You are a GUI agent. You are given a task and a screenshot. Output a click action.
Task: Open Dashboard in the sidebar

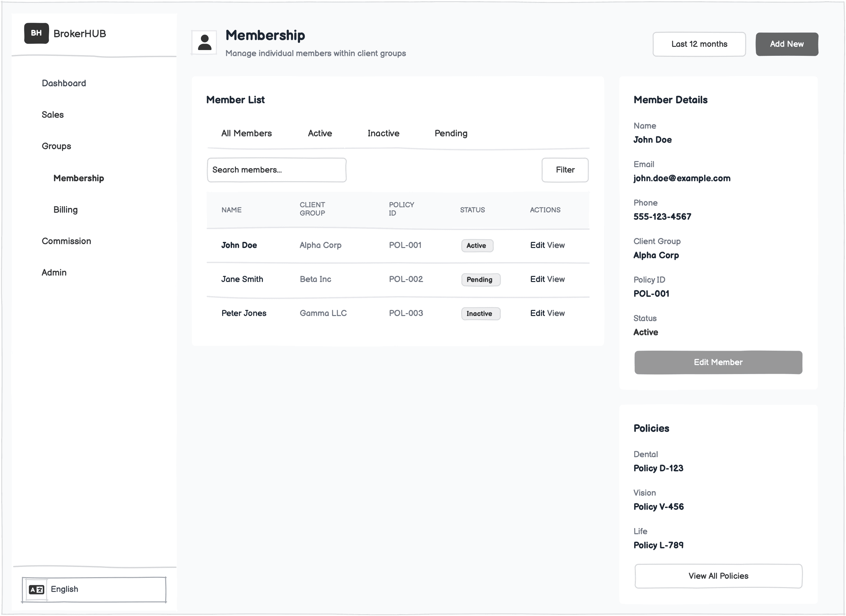64,83
